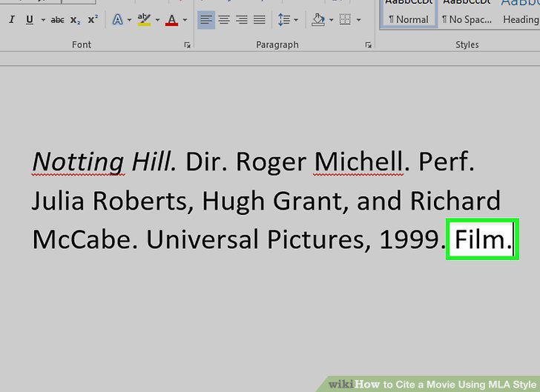
Task: Click the word 'Roger'
Action: click(271, 162)
